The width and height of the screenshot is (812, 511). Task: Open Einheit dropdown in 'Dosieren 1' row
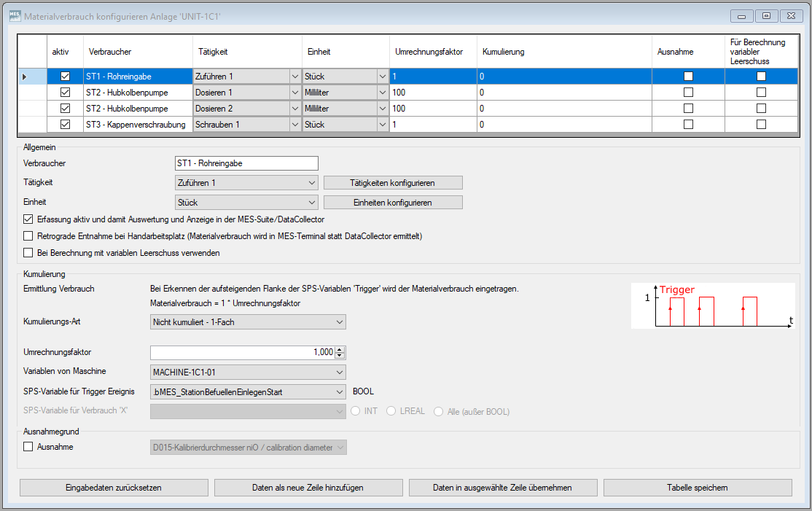click(382, 93)
